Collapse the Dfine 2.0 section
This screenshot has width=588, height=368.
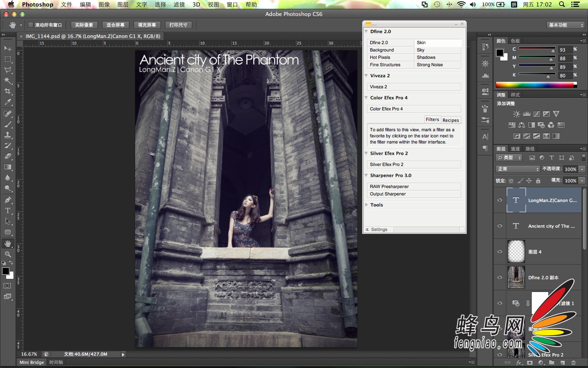coord(366,31)
